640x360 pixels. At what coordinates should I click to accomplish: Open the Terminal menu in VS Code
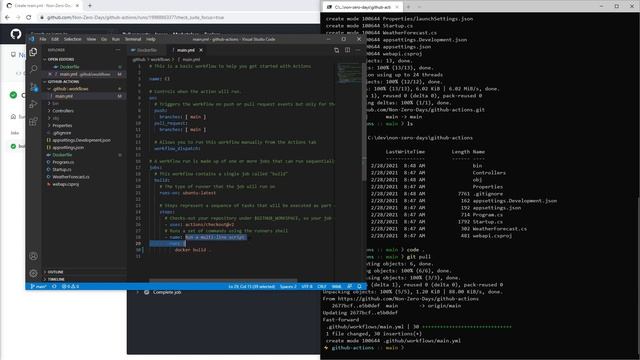point(133,39)
